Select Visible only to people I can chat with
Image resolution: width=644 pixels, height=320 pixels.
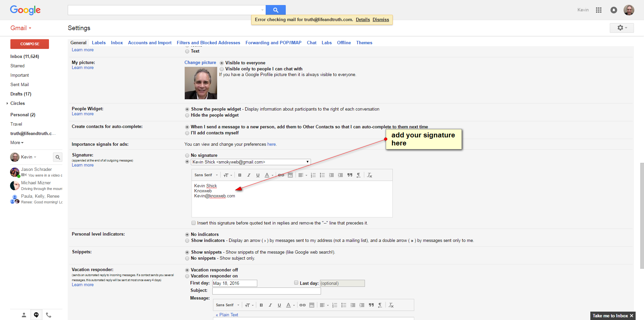point(222,69)
